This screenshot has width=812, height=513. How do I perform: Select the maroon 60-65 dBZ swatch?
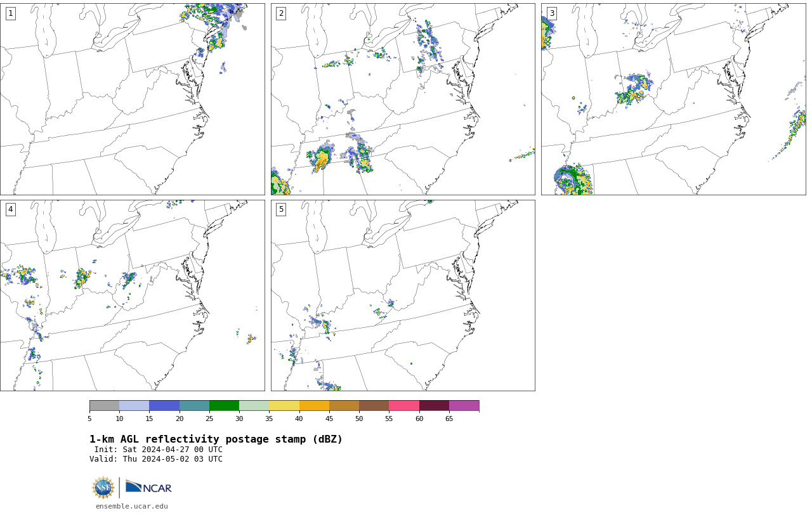(434, 406)
